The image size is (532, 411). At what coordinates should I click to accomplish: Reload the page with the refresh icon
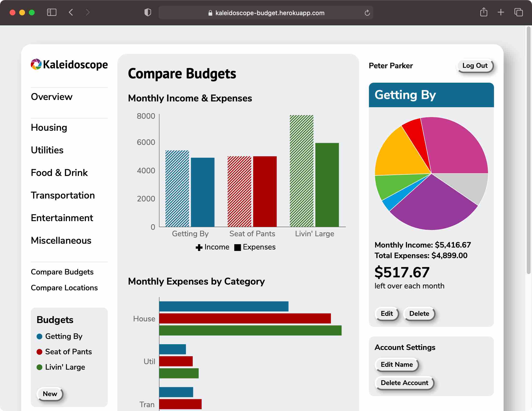(367, 13)
